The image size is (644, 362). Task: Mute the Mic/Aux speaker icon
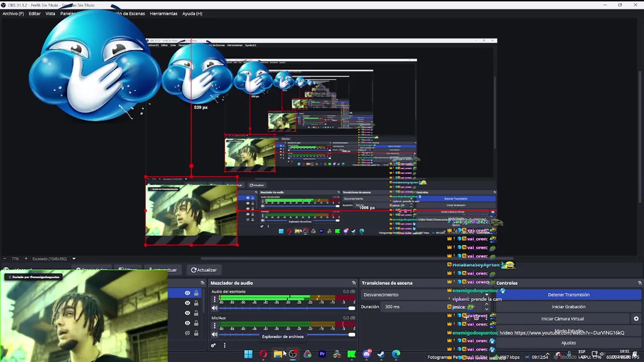215,334
